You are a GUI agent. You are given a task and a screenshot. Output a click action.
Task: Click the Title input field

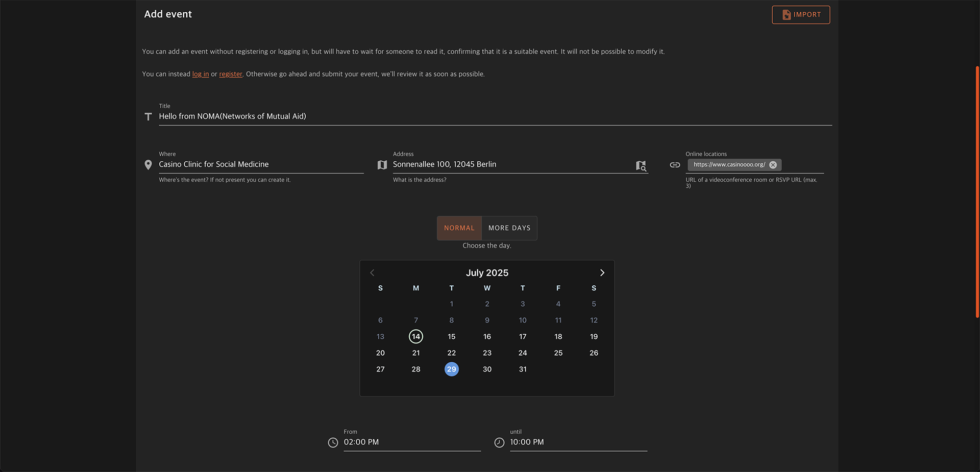[494, 117]
